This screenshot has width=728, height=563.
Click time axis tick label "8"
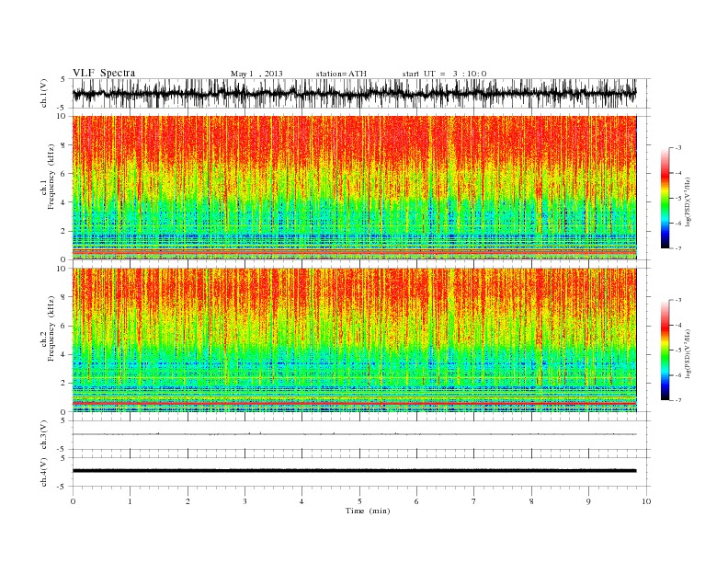coord(531,501)
